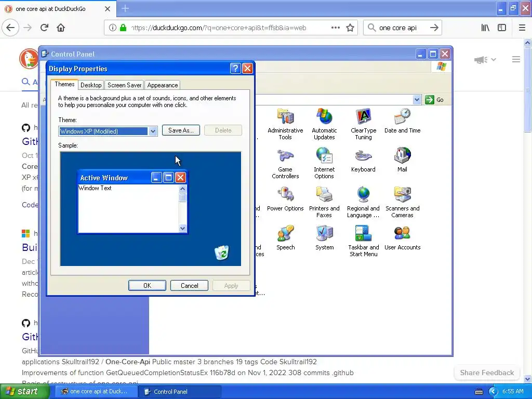Switch to Control Panel taskbar button
This screenshot has height=399, width=532.
(180, 392)
